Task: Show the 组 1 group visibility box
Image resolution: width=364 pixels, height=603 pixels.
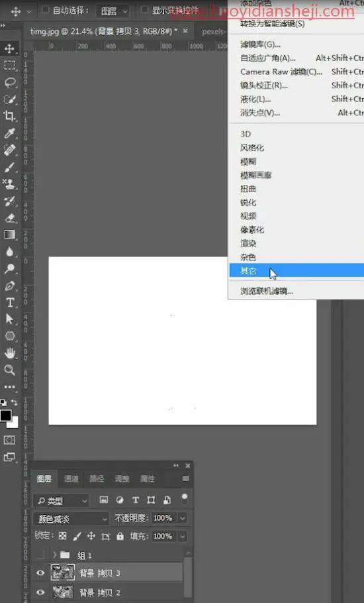Action: tap(40, 555)
